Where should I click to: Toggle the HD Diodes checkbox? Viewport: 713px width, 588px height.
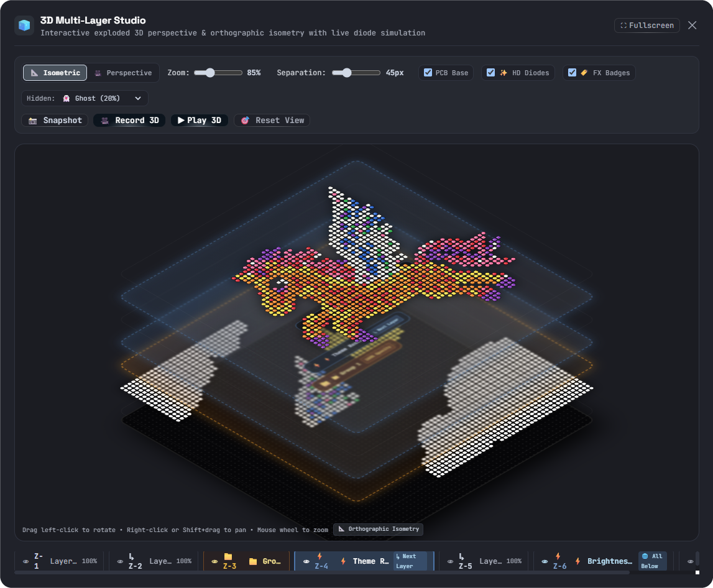[490, 72]
